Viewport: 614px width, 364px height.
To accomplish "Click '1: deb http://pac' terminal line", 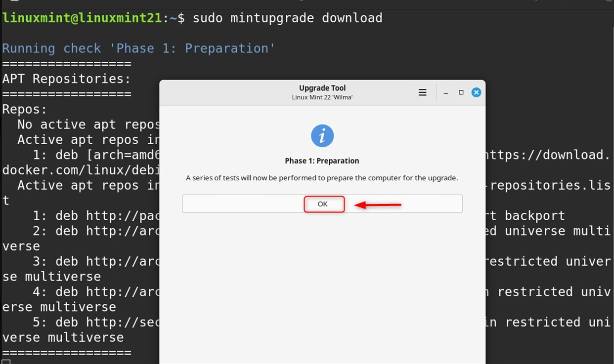I will pos(96,216).
